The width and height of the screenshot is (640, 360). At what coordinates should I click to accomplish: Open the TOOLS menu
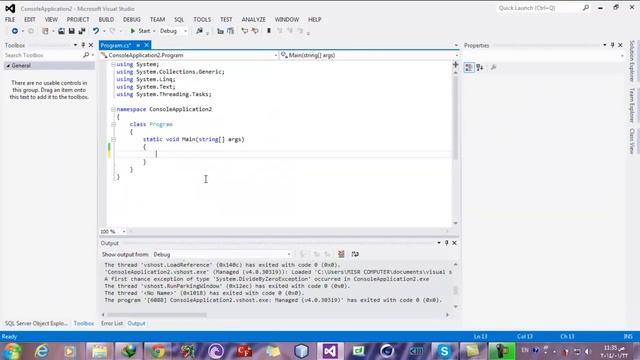pos(202,20)
